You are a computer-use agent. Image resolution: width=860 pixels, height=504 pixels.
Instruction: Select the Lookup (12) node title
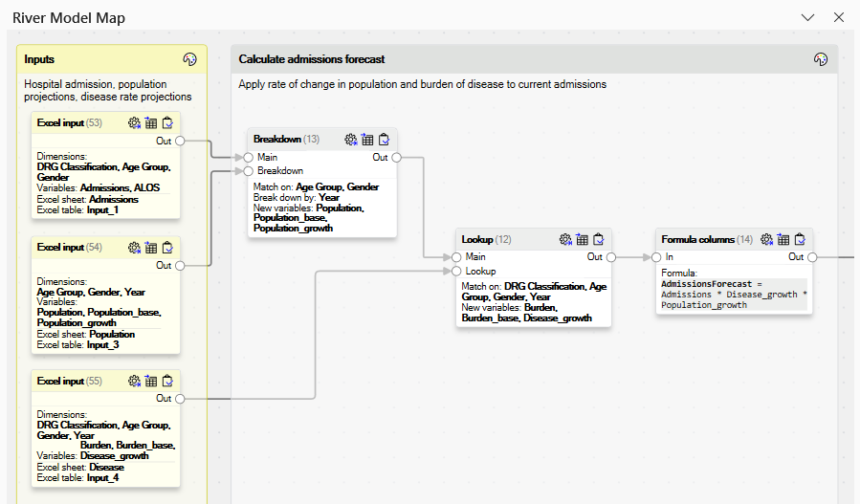[x=486, y=239]
